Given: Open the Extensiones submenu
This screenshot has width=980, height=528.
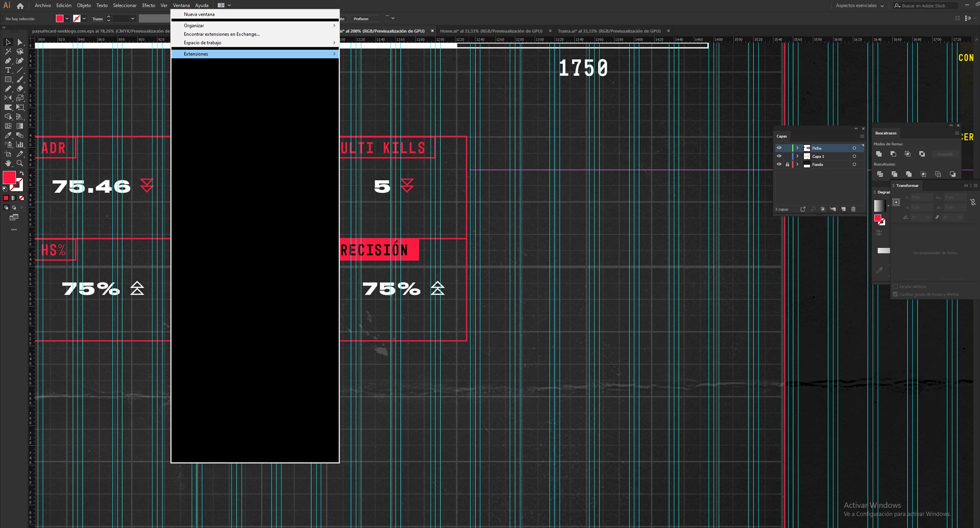Looking at the screenshot, I should [x=211, y=54].
